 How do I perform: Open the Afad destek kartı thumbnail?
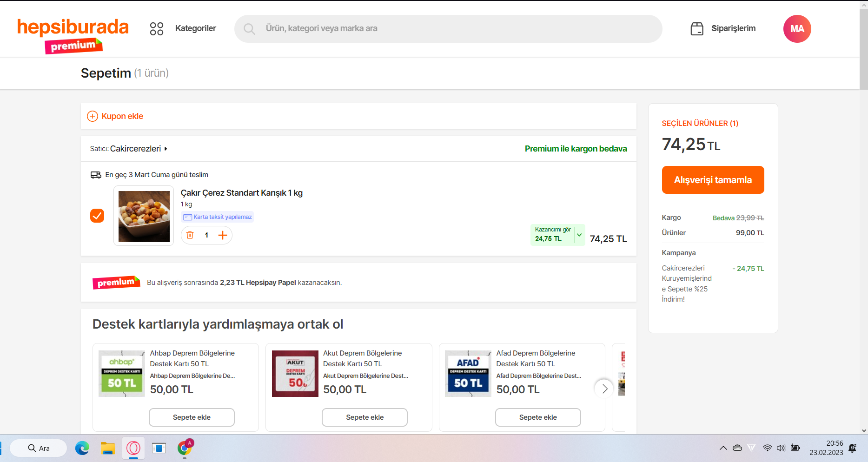point(468,374)
